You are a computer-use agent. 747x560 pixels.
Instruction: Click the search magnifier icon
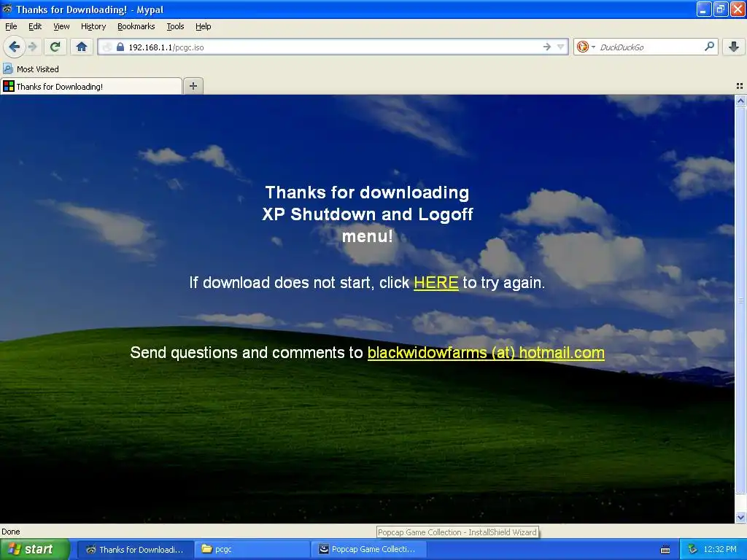point(709,47)
